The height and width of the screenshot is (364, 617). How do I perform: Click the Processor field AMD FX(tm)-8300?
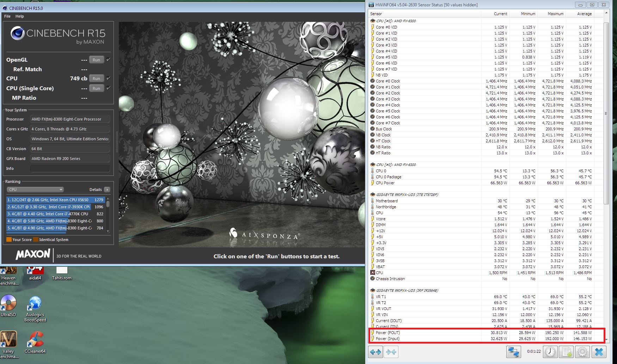pyautogui.click(x=70, y=119)
